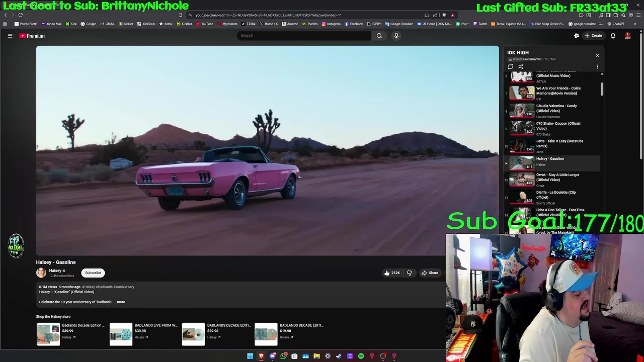Open Google Translate bookmark
The image size is (644, 362).
[x=399, y=24]
